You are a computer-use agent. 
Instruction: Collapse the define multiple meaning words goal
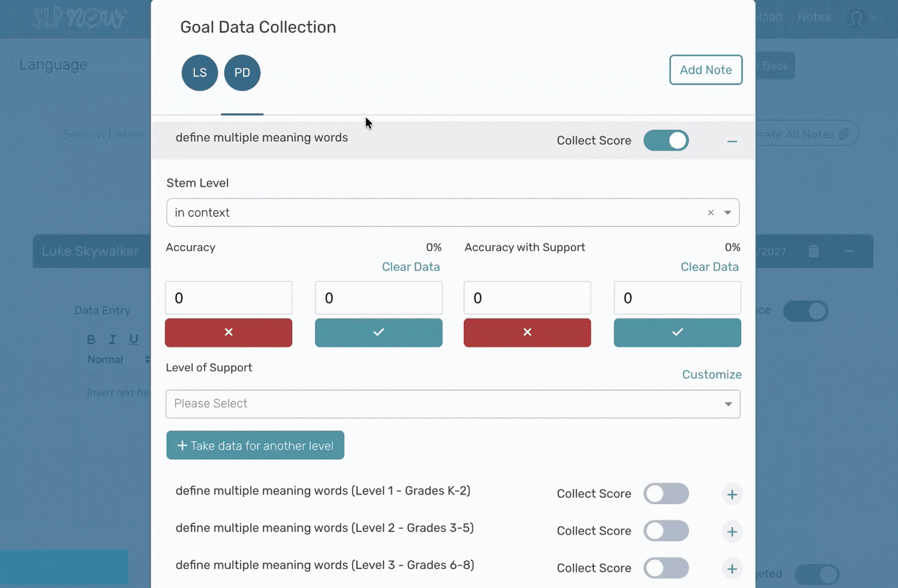(732, 141)
